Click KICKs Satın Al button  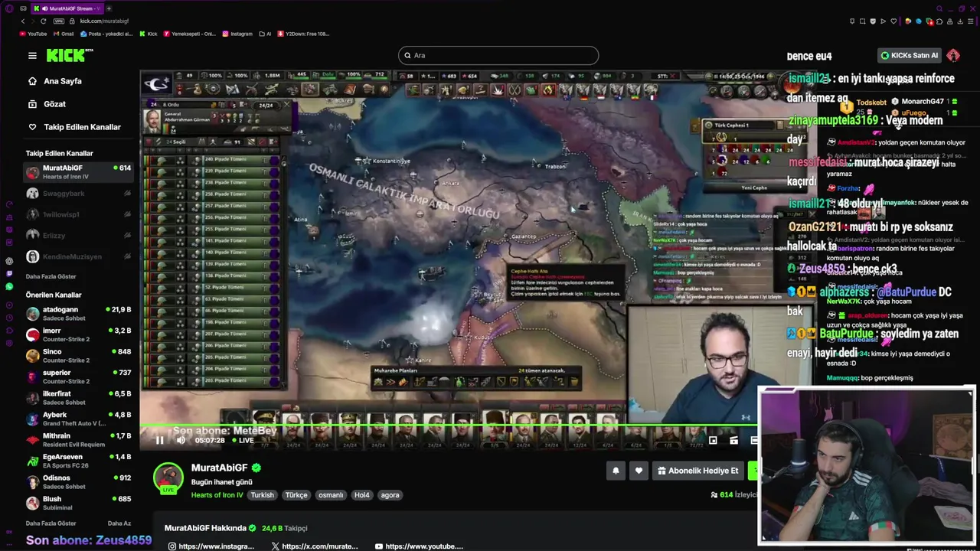(x=910, y=55)
